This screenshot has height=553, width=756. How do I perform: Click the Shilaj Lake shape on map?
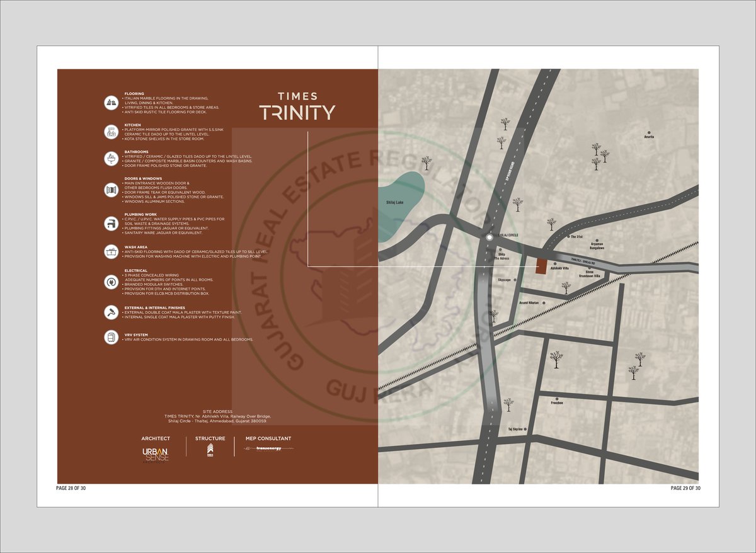[401, 207]
